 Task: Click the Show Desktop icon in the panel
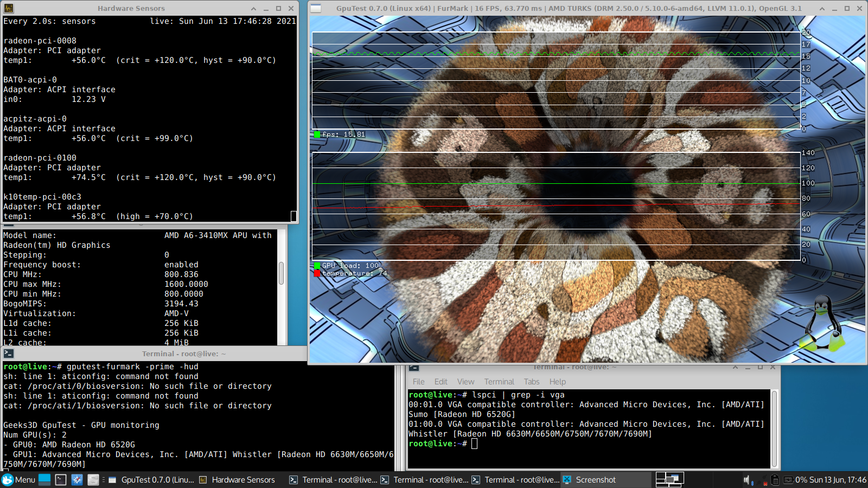44,480
